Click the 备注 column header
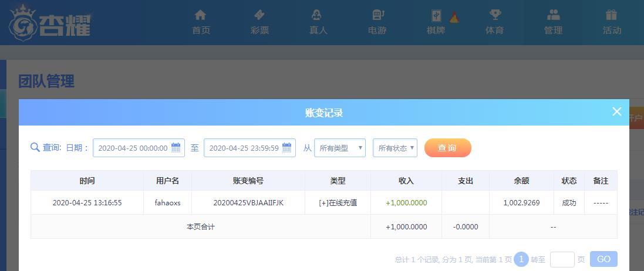 point(601,181)
